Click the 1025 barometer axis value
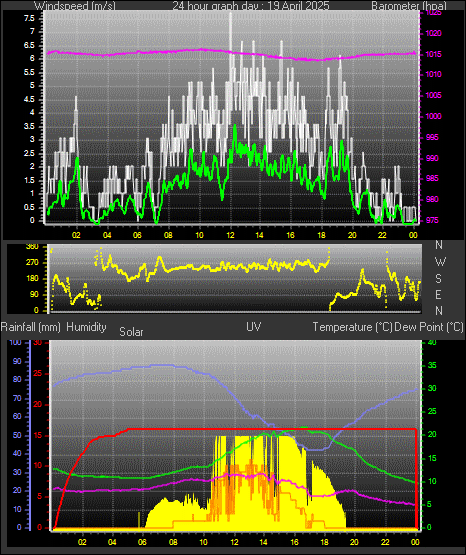 [433, 13]
